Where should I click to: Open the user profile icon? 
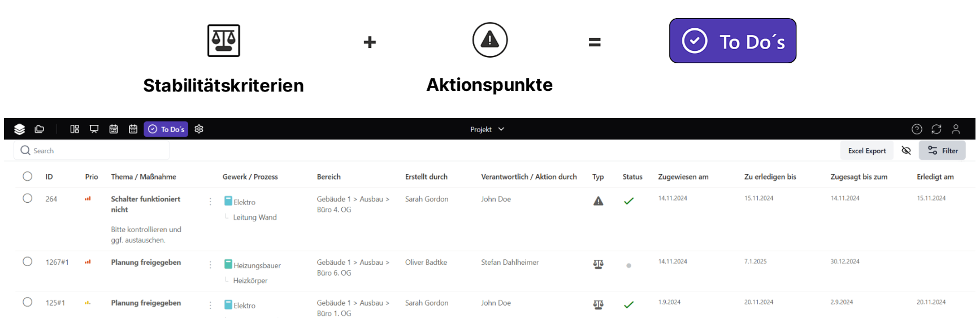pyautogui.click(x=956, y=129)
